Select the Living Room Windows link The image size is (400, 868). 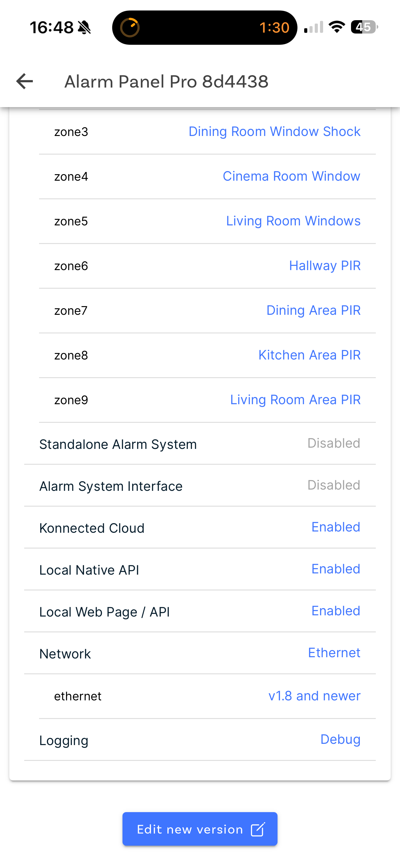(x=293, y=221)
